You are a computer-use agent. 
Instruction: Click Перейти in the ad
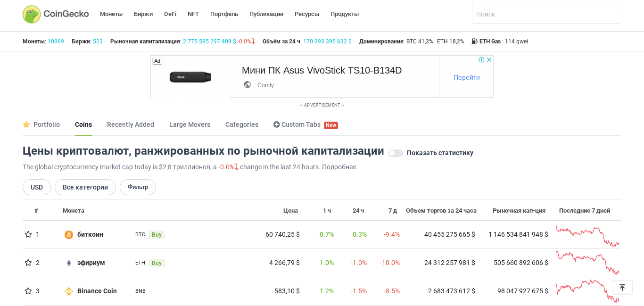[467, 77]
